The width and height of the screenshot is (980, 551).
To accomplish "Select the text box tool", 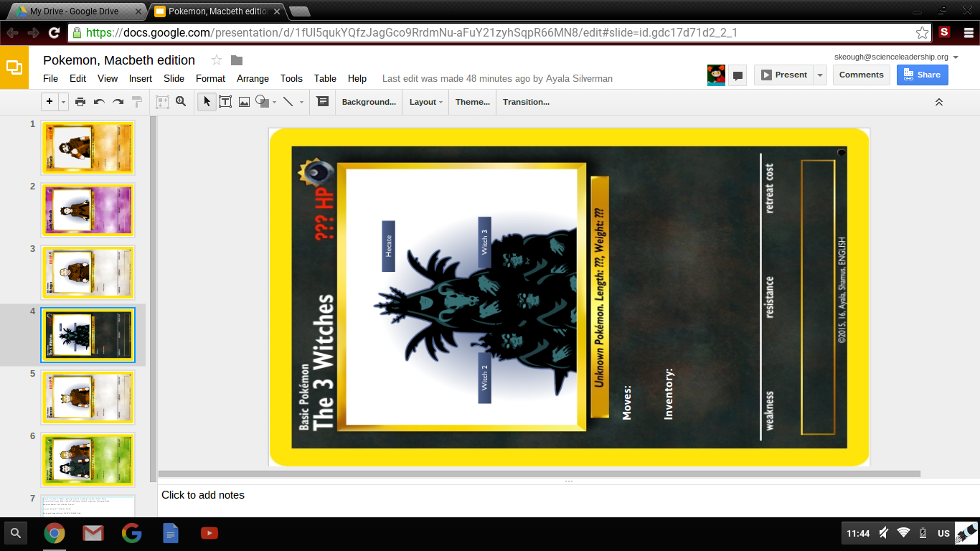I will [x=225, y=102].
